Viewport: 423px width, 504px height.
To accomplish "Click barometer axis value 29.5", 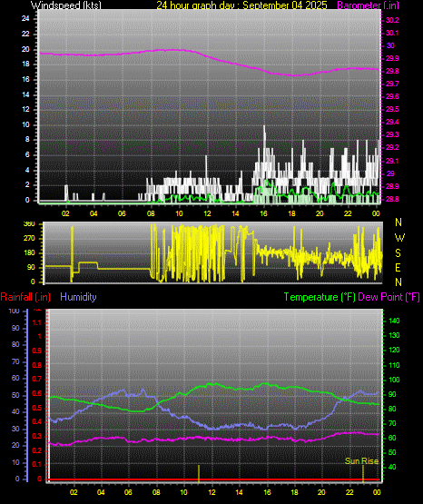I will pos(392,109).
